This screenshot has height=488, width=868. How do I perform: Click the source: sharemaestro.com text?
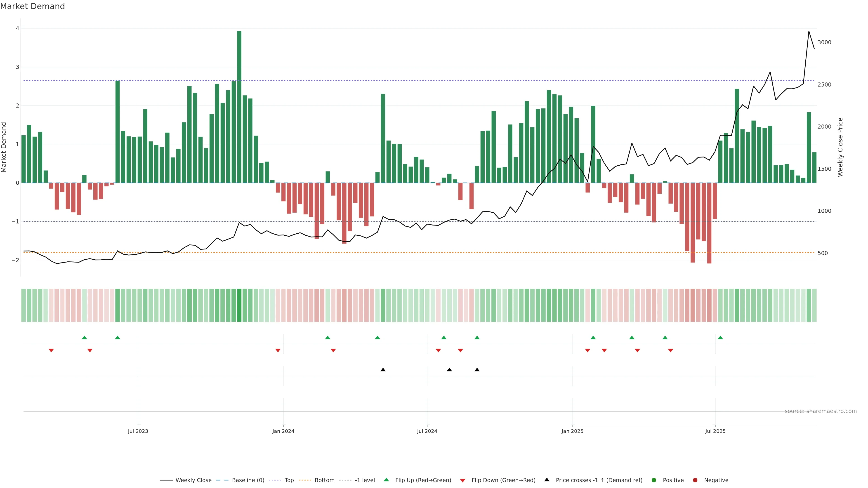pyautogui.click(x=821, y=411)
